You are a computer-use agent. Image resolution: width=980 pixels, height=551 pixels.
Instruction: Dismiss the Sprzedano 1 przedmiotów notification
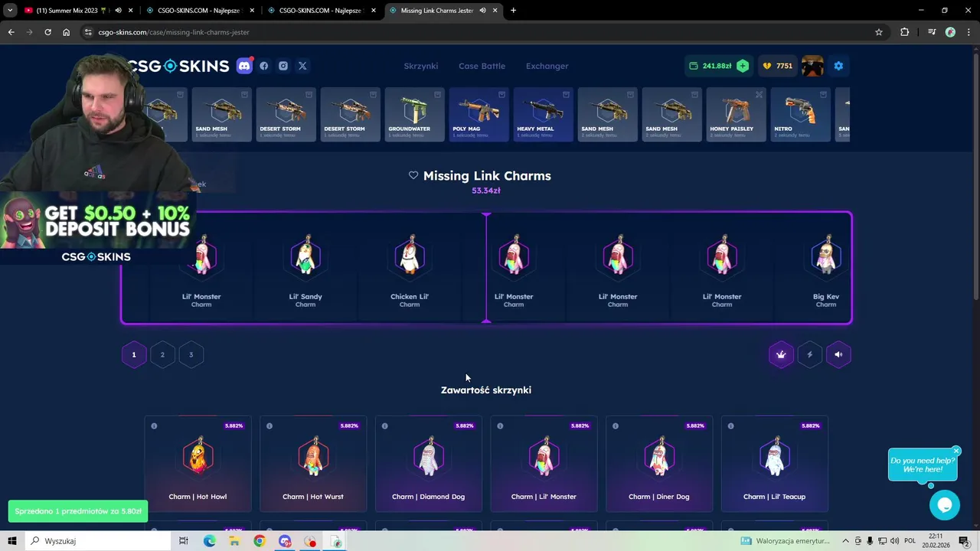click(x=78, y=511)
